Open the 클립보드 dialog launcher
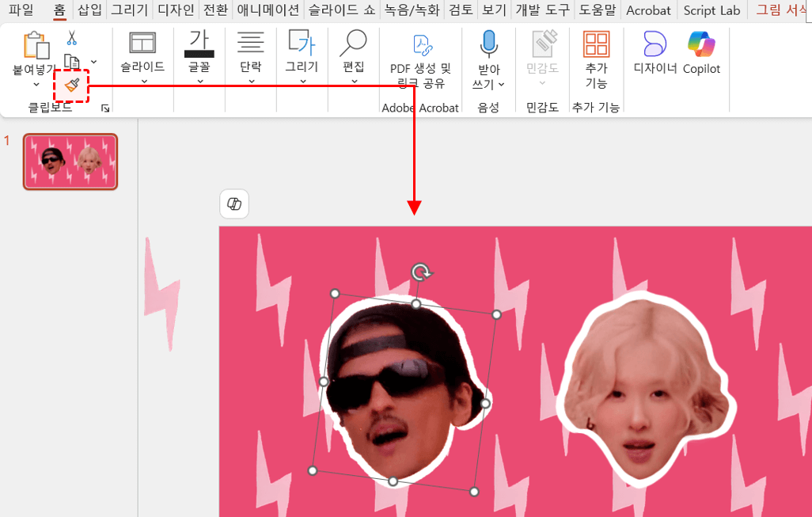812x517 pixels. pos(105,107)
